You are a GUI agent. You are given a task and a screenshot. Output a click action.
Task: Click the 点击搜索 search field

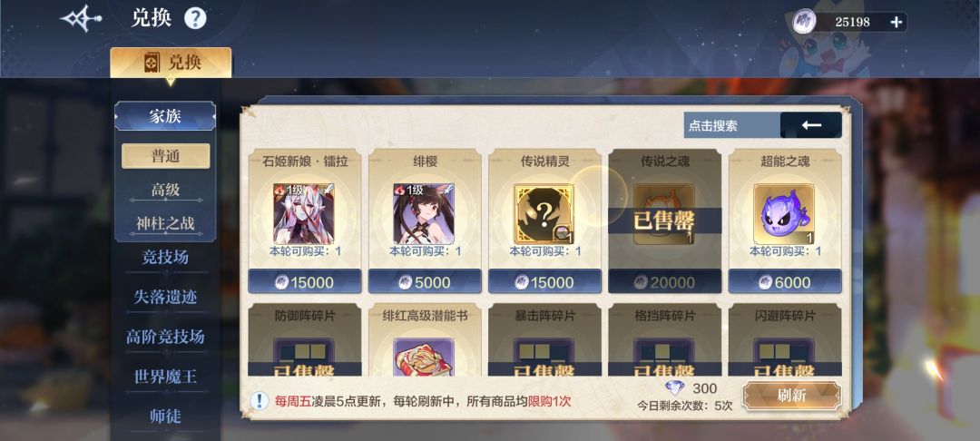click(732, 125)
